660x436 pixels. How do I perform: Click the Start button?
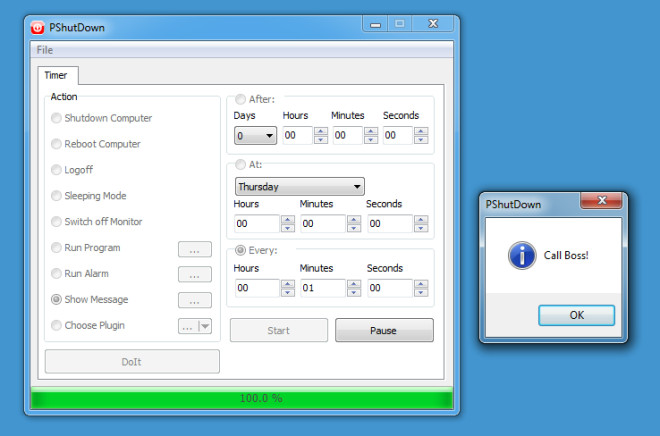(279, 330)
